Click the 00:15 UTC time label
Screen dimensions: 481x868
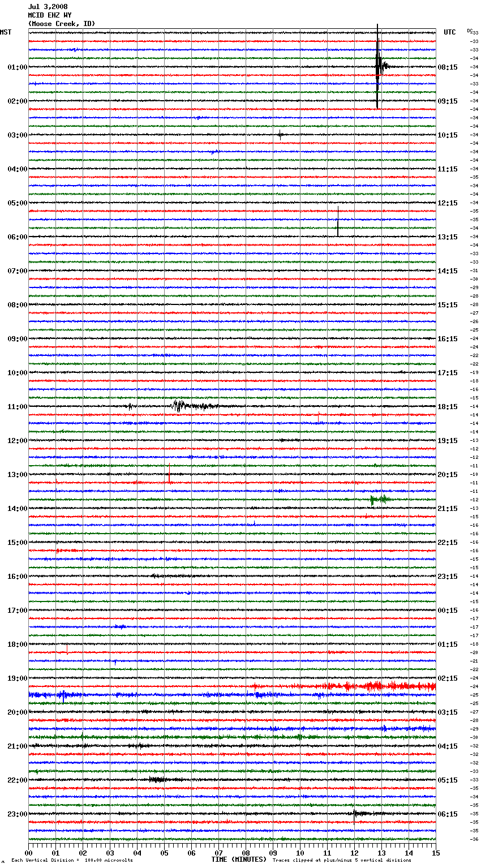pyautogui.click(x=448, y=611)
